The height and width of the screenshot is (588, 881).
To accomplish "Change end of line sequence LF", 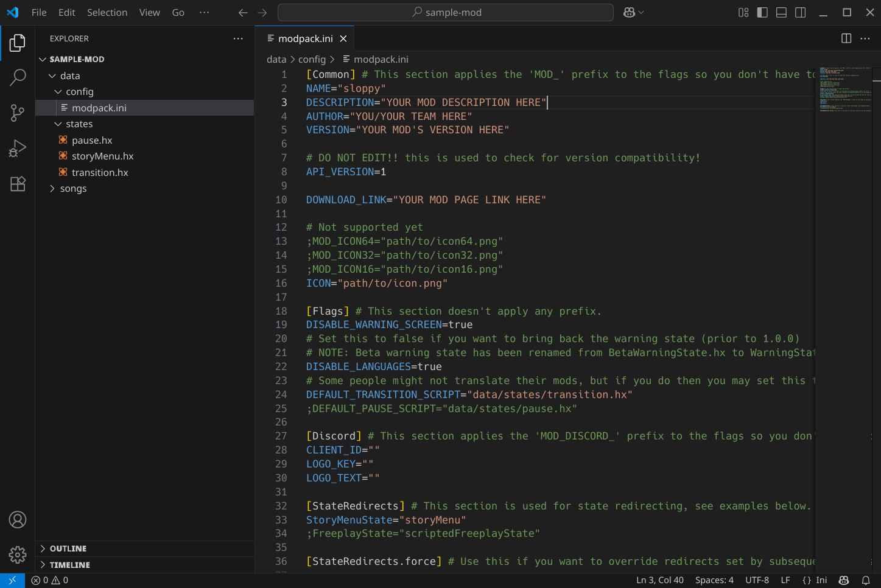I will point(785,580).
